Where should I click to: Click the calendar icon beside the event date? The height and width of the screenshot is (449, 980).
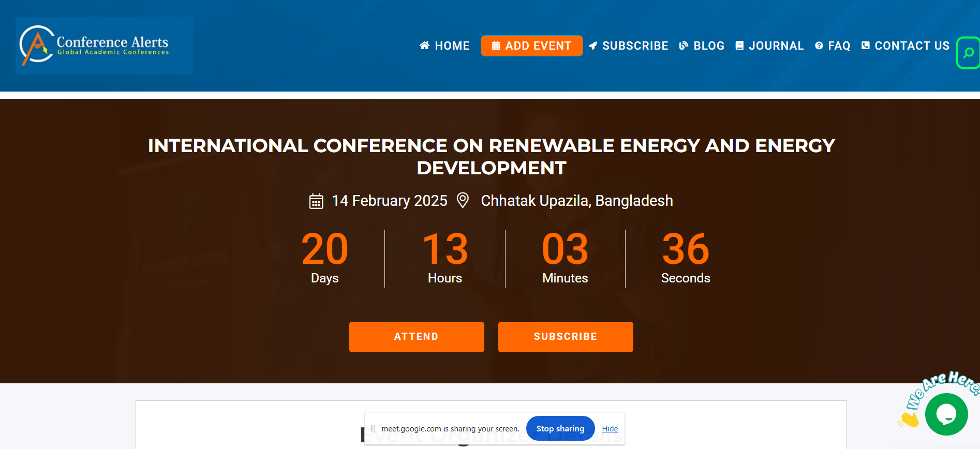[316, 201]
